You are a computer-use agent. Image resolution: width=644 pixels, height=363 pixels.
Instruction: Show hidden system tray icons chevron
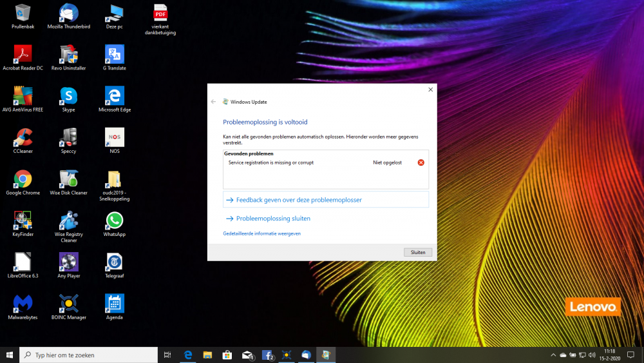tap(553, 355)
